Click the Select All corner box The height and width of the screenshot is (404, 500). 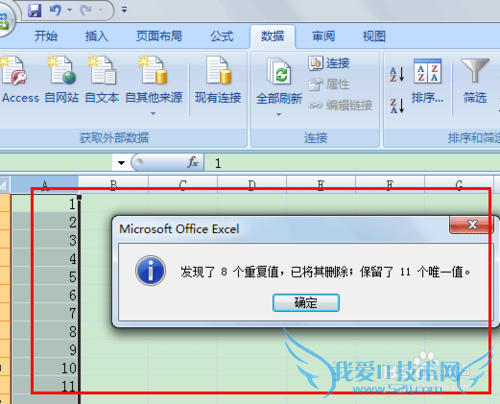(x=4, y=184)
